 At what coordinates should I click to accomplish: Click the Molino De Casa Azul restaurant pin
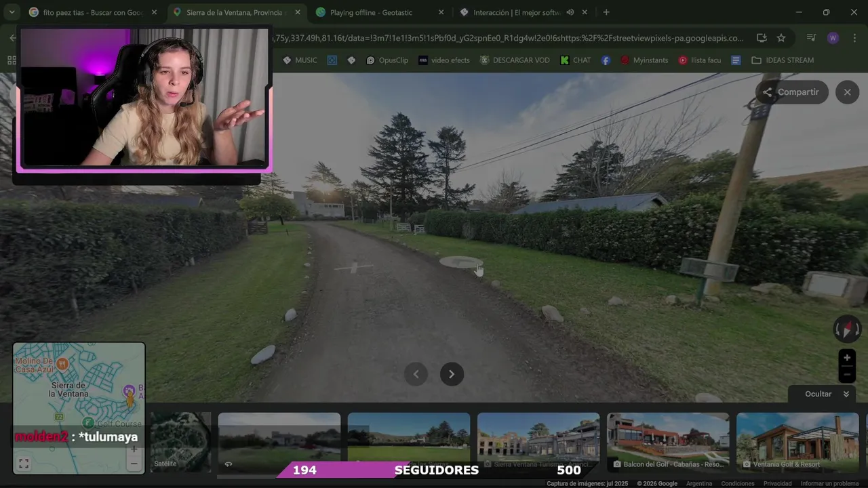(x=62, y=363)
